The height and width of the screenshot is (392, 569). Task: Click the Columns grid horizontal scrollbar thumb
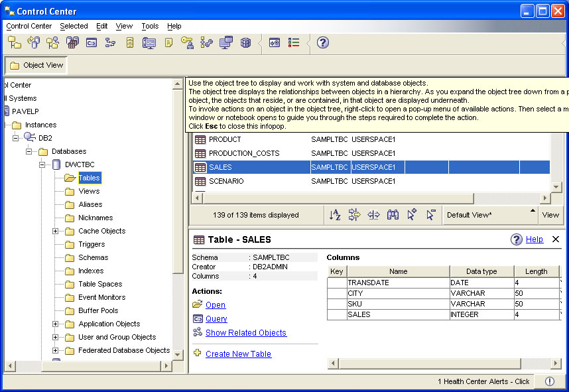click(x=430, y=363)
